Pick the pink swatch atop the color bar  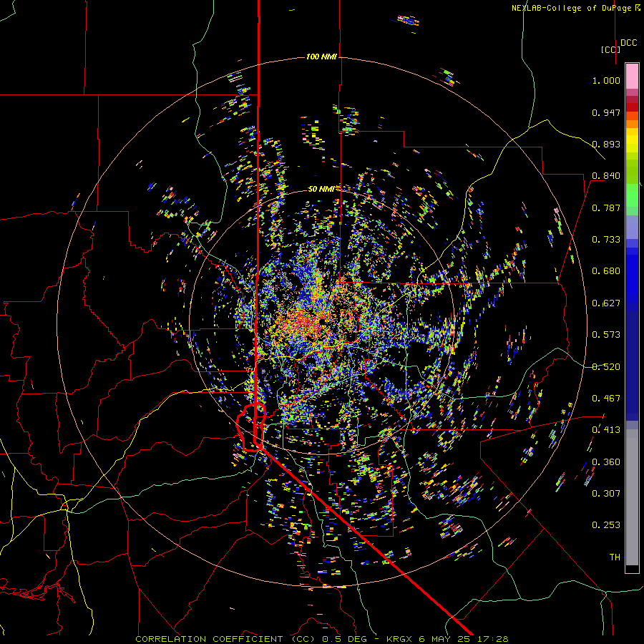tap(632, 76)
